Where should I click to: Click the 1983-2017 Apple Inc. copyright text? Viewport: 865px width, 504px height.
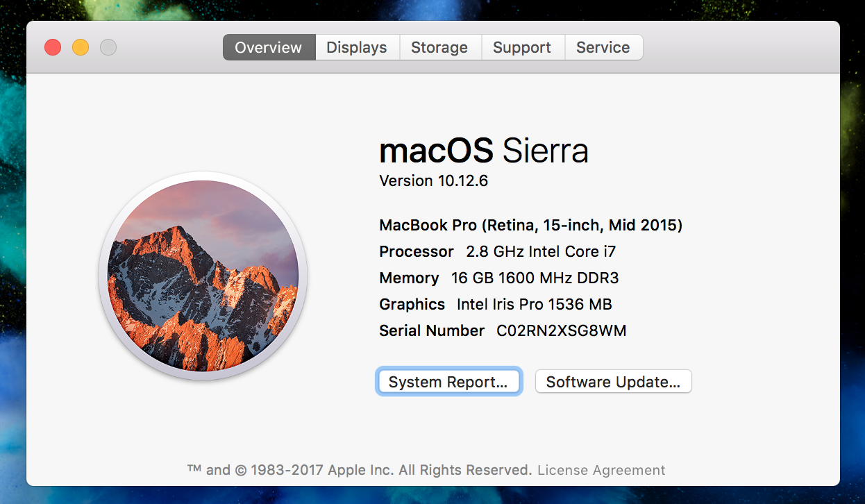360,470
